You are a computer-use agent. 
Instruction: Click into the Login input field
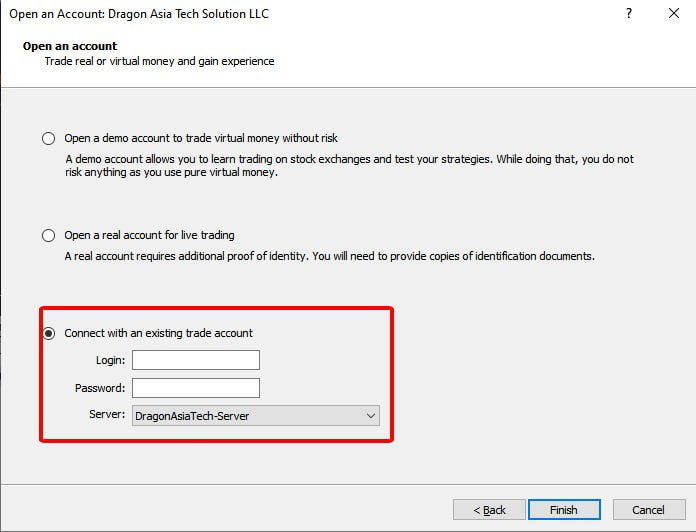point(196,360)
